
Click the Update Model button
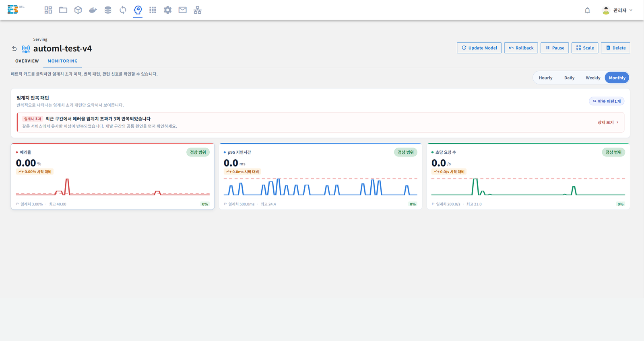pos(479,48)
